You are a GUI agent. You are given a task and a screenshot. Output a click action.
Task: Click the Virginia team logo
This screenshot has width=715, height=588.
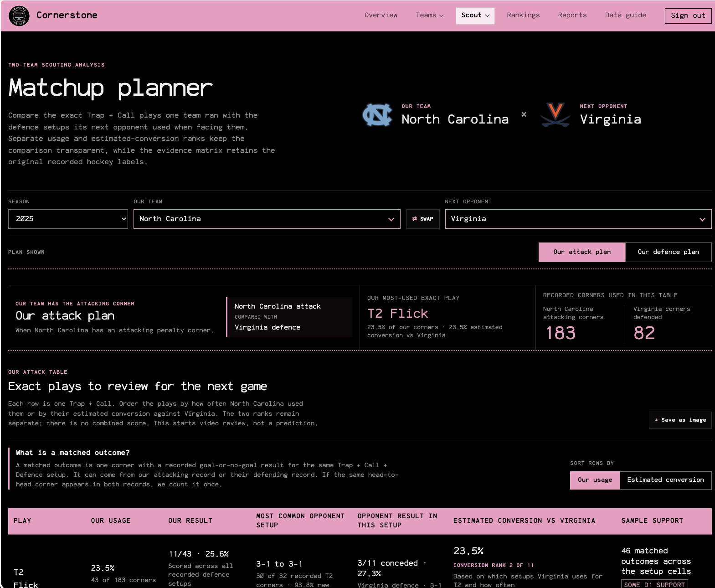556,114
